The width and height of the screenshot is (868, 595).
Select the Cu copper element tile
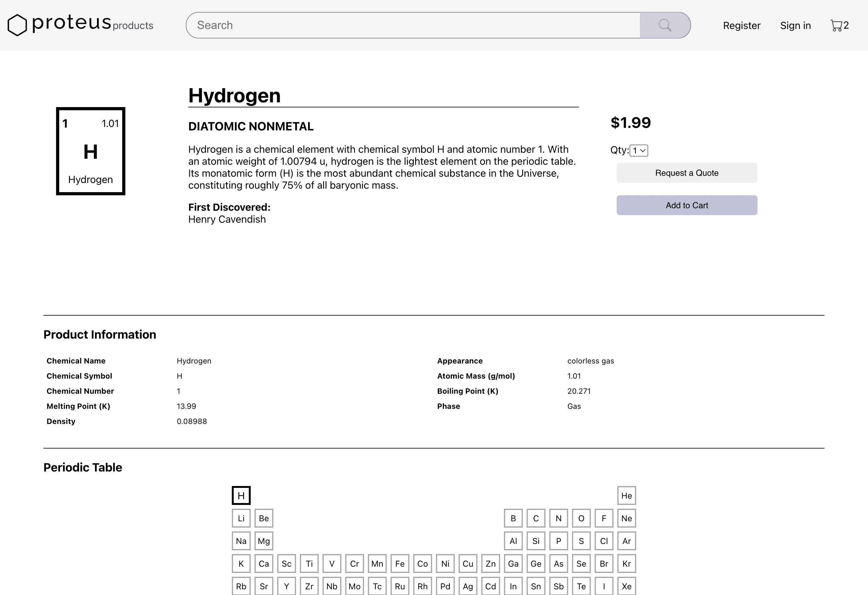(x=468, y=564)
